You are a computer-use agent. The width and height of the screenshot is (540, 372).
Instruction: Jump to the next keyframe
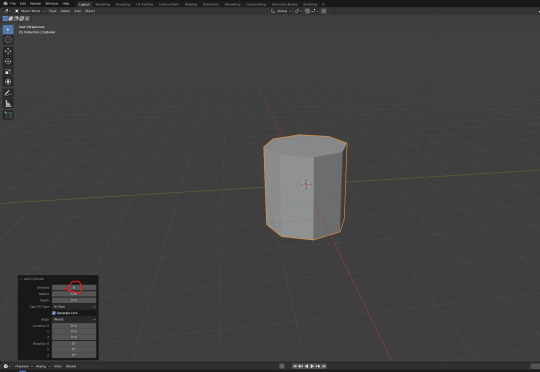pyautogui.click(x=318, y=366)
